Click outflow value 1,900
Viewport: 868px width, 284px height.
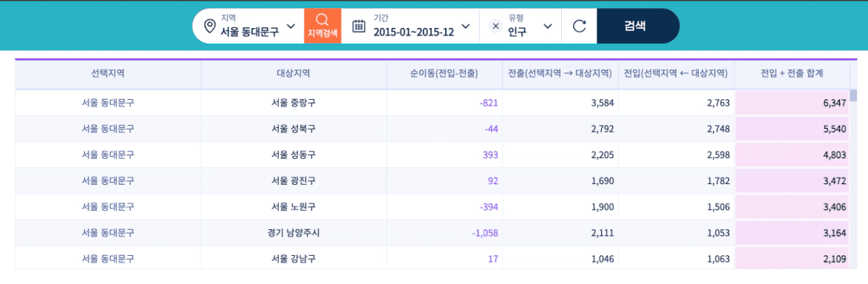pyautogui.click(x=603, y=207)
